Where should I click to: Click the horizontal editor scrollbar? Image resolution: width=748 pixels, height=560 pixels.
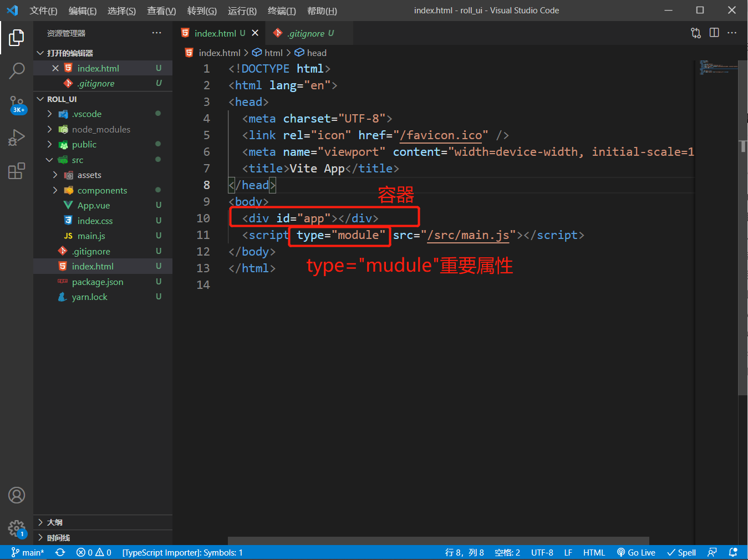(438, 541)
